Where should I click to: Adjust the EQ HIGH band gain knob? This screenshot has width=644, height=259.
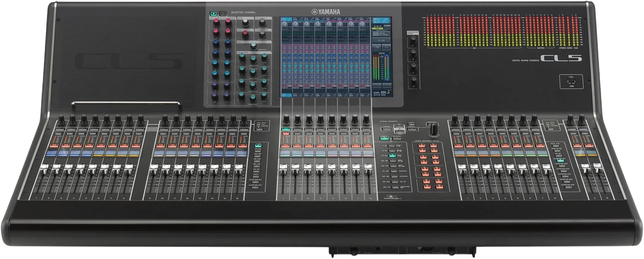pos(264,57)
